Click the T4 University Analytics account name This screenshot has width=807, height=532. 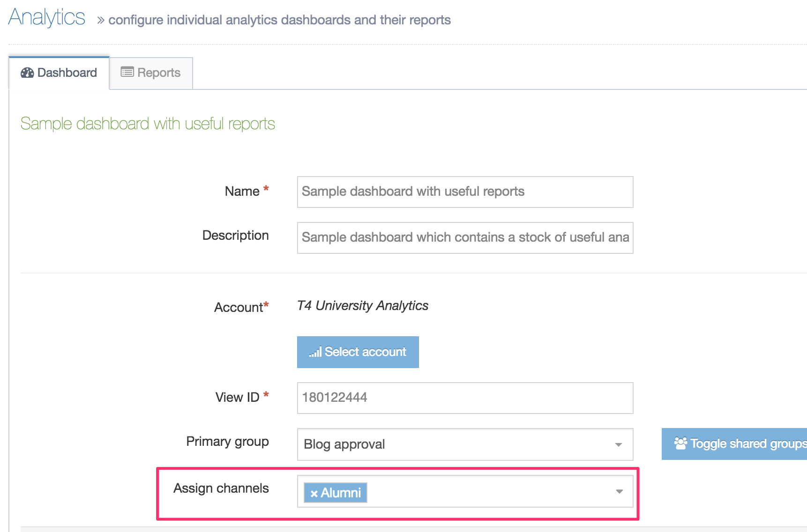pos(363,306)
